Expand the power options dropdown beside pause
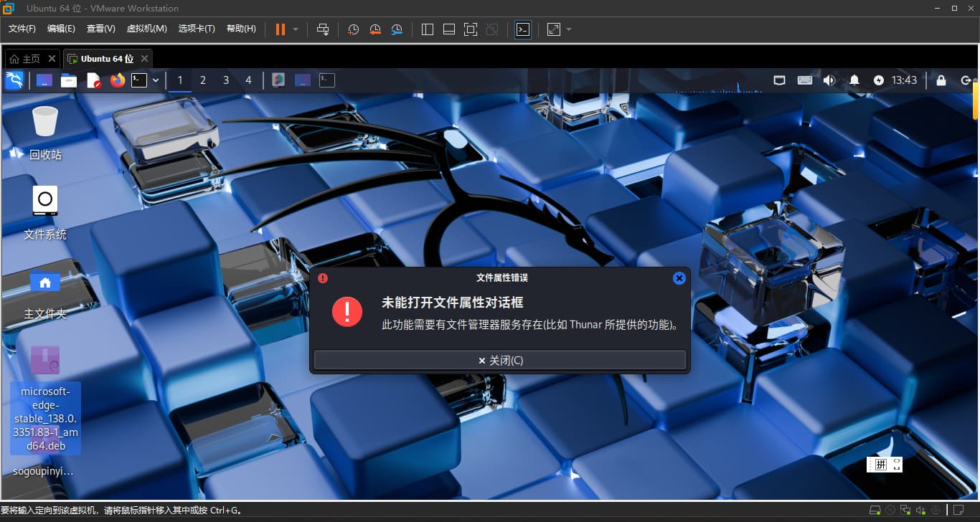Screen dimensions: 980x522 [296, 29]
